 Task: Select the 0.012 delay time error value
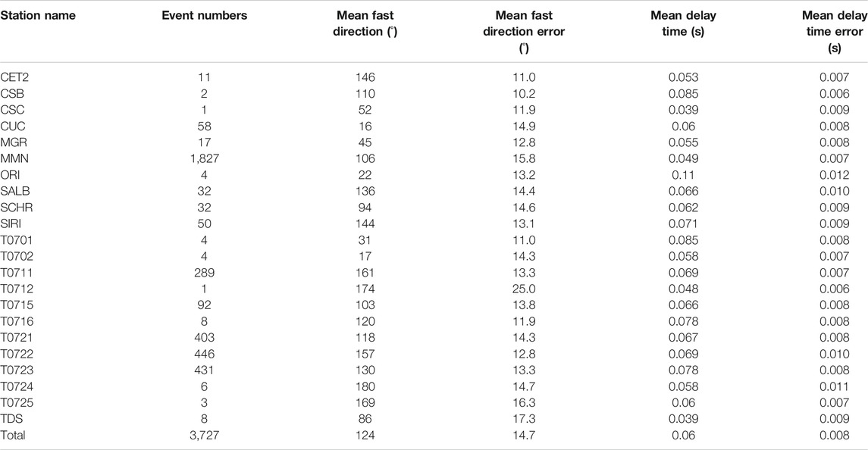click(834, 175)
